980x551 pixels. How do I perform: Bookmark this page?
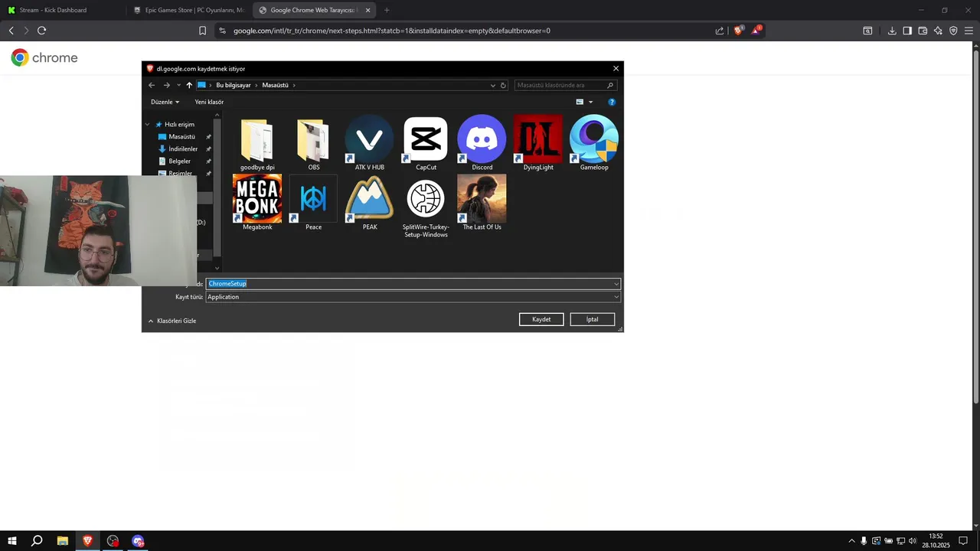click(202, 31)
